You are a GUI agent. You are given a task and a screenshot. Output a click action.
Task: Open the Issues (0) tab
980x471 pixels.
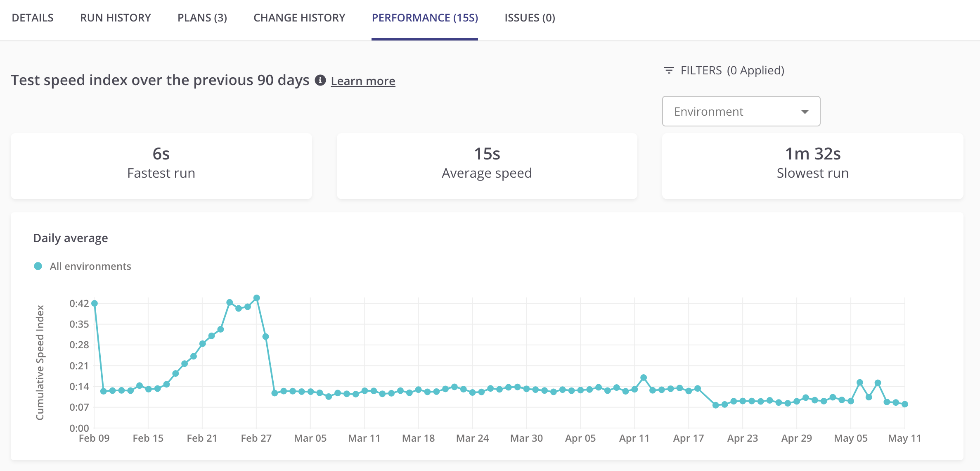click(530, 18)
